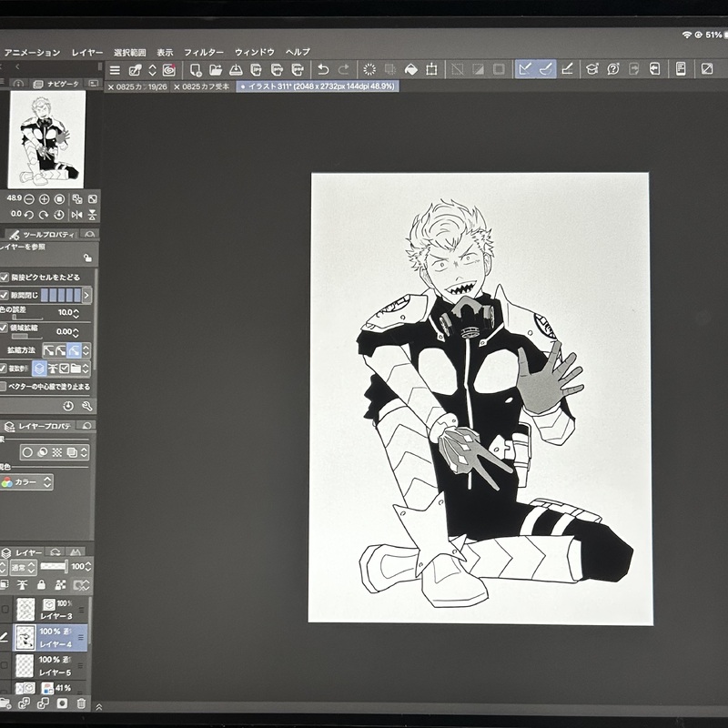The image size is (728, 728).
Task: Open the support question-mark icon
Action: tap(612, 69)
